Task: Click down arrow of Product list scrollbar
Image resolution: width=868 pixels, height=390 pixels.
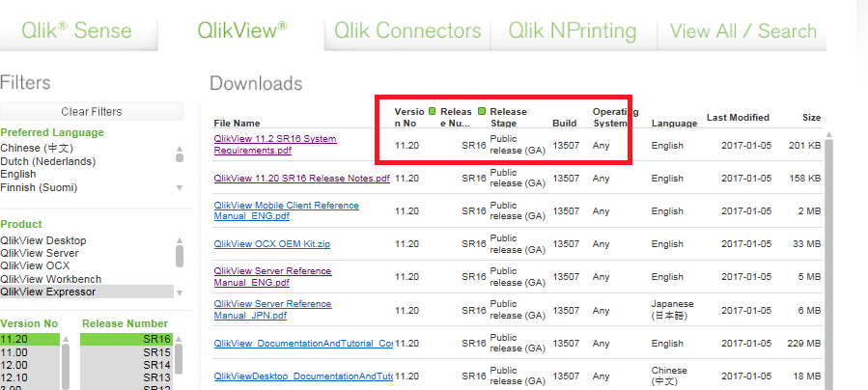Action: coord(180,292)
